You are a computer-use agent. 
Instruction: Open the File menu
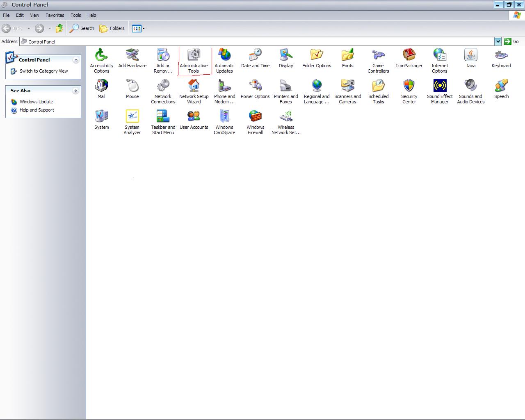click(x=6, y=15)
